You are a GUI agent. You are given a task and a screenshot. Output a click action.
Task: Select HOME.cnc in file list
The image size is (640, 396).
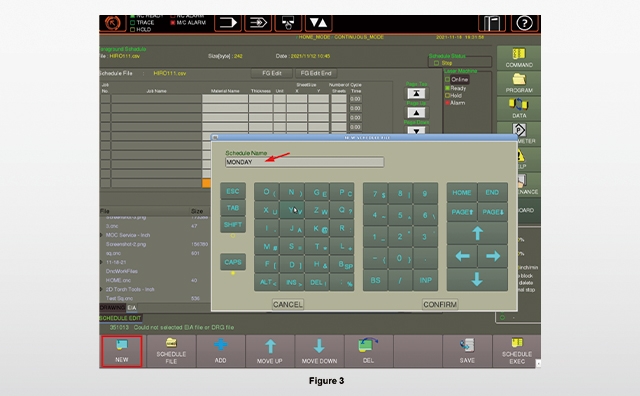click(119, 280)
